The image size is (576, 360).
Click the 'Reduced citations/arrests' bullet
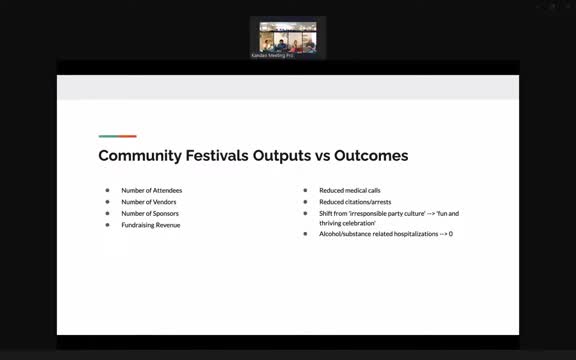[x=355, y=202]
